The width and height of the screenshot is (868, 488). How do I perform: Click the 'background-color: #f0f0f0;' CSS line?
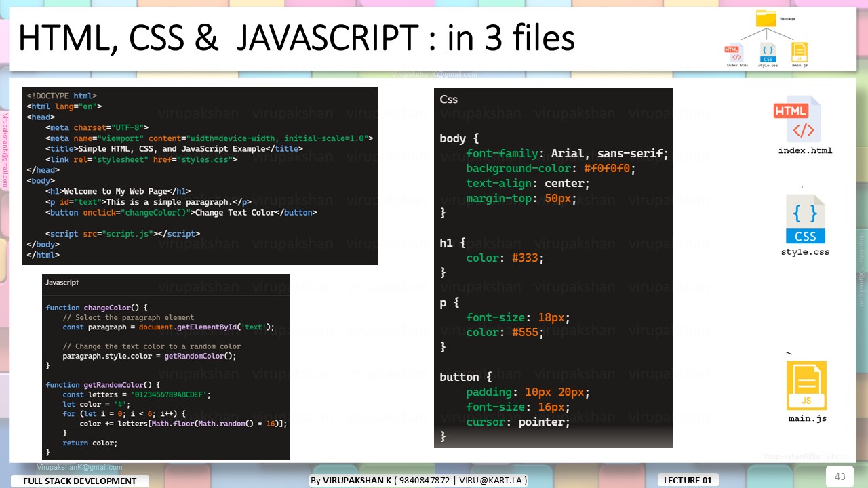[x=551, y=169]
